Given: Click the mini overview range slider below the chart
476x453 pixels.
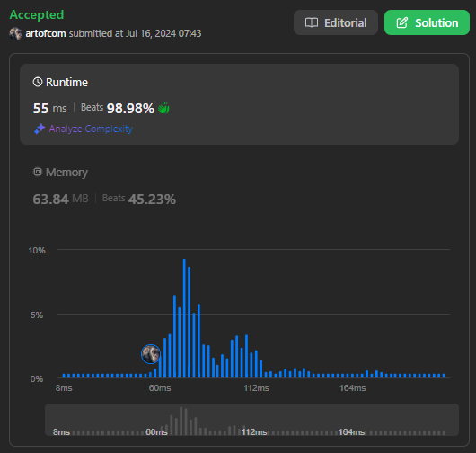Looking at the screenshot, I should tap(251, 420).
